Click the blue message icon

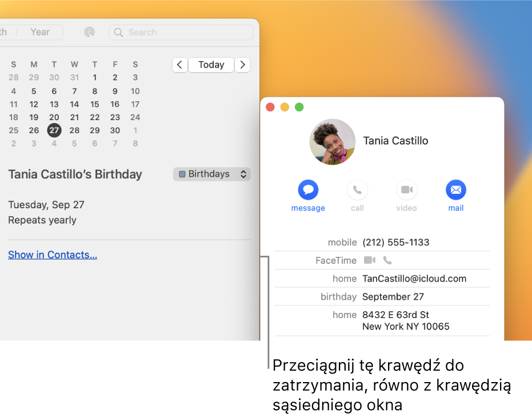point(308,189)
